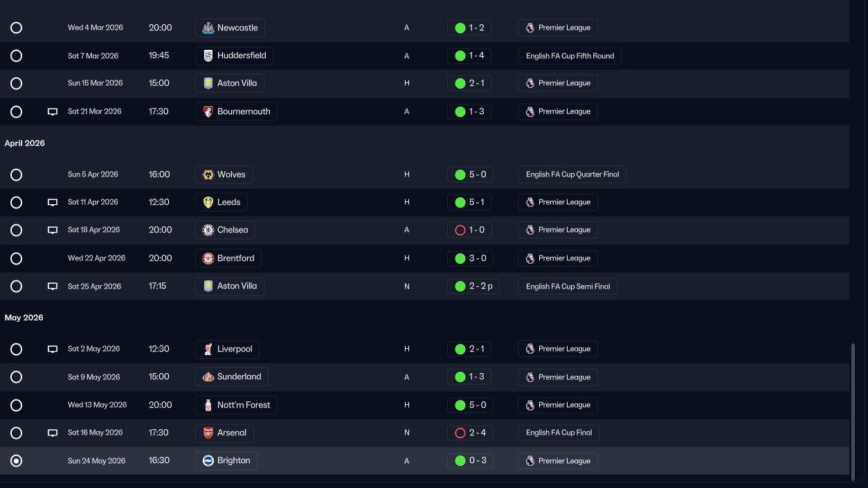Open the Nott'm Forest team link
This screenshot has width=868, height=488.
(x=236, y=405)
